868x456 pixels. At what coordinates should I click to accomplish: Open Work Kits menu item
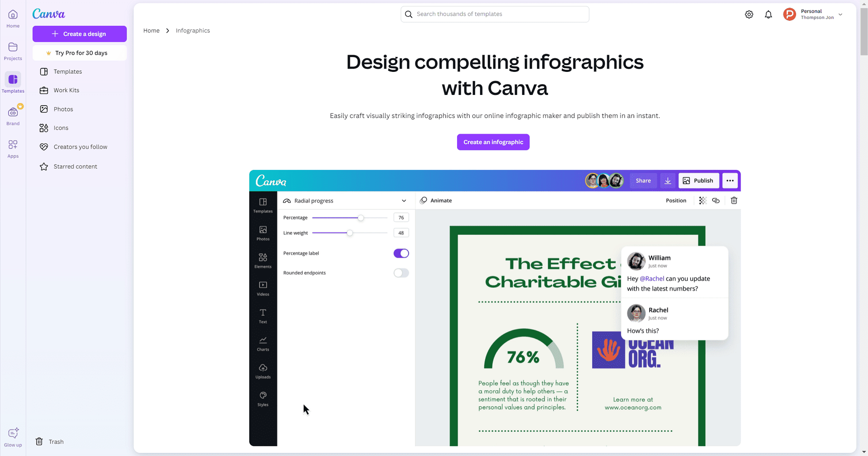coord(80,90)
